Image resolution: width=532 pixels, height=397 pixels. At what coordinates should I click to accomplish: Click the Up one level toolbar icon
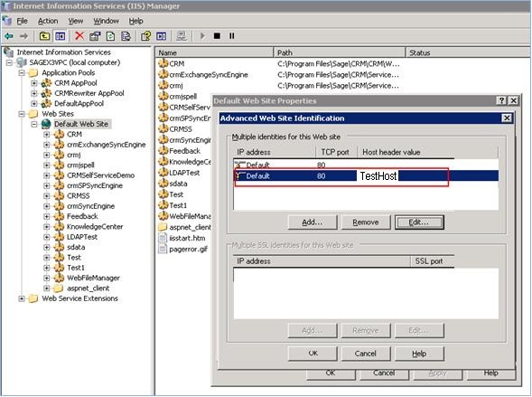(x=44, y=35)
